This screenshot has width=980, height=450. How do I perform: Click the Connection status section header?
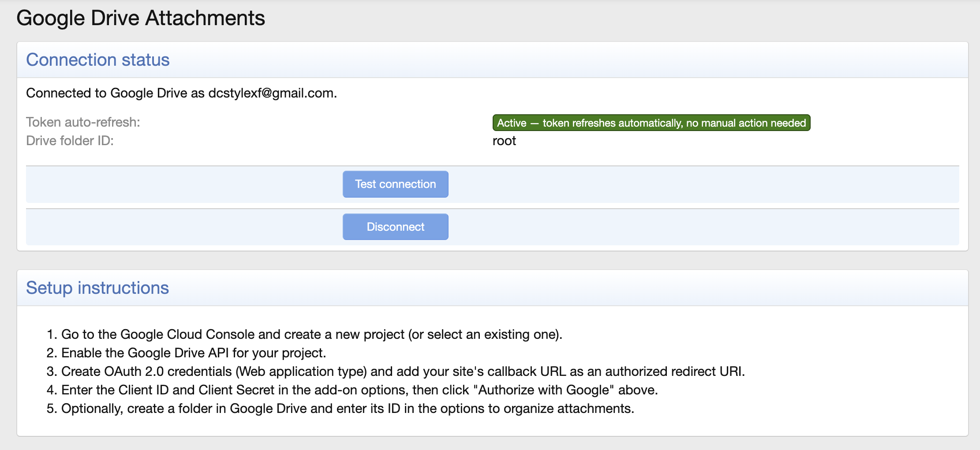[x=97, y=60]
